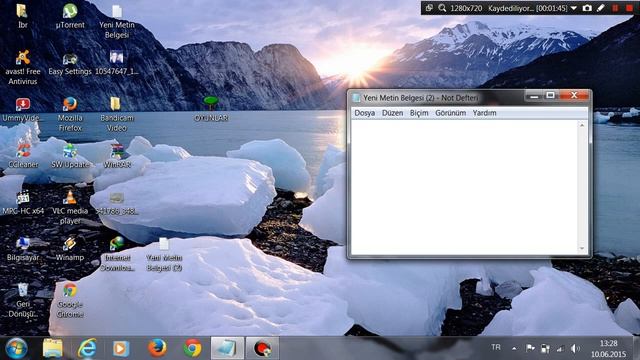The image size is (640, 360).
Task: Select the CCleaner desktop icon
Action: [23, 156]
